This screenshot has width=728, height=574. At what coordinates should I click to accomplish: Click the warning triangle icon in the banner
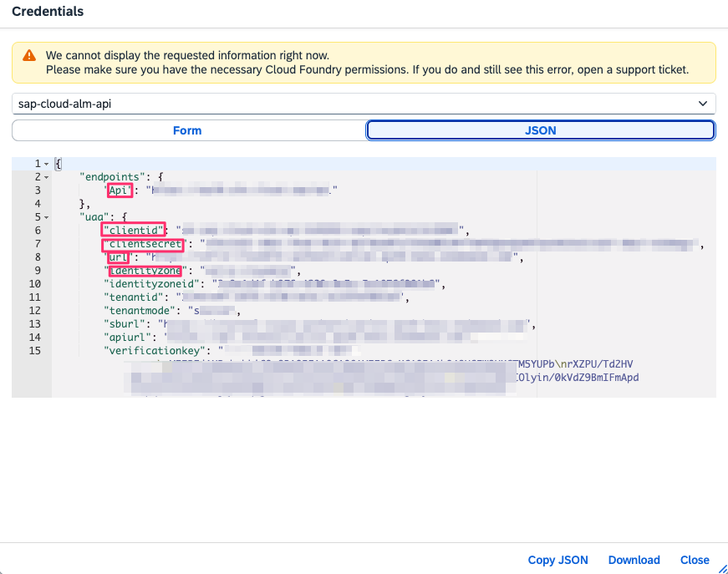pyautogui.click(x=29, y=55)
